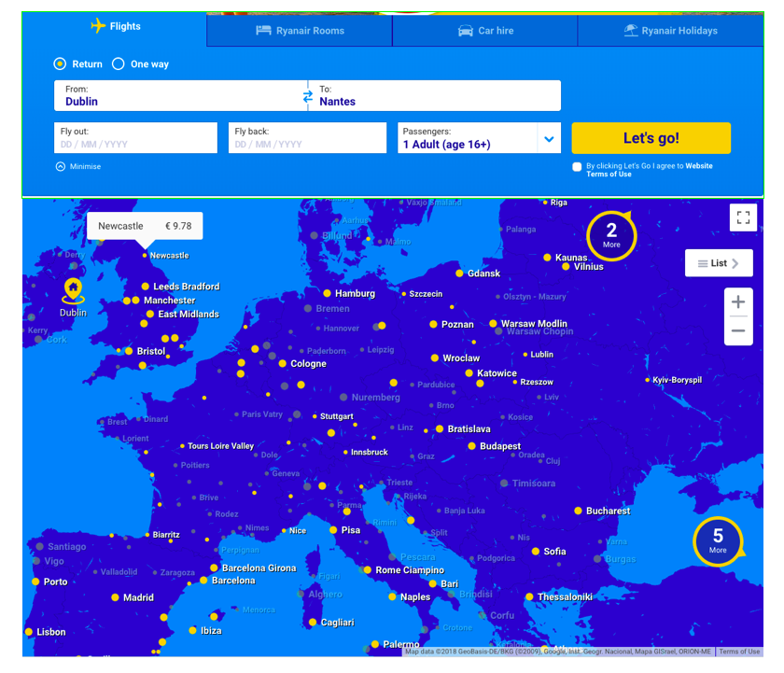The image size is (784, 673).
Task: Zoom out on the map with minus button
Action: [x=738, y=330]
